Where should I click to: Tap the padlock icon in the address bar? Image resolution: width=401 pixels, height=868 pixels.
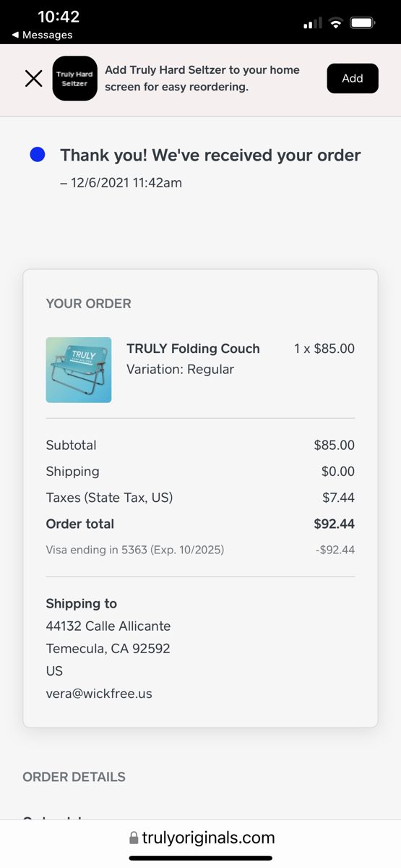[x=134, y=838]
